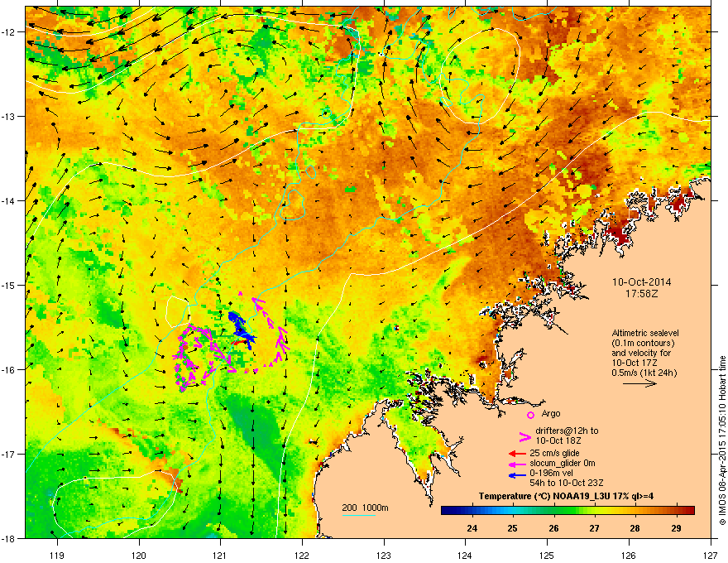This screenshot has width=728, height=563.
Task: Click the '0-196m vel' legend label
Action: (551, 473)
